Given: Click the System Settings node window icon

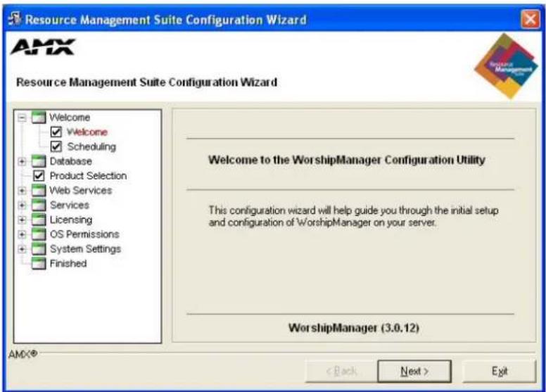Looking at the screenshot, I should click(x=38, y=249).
